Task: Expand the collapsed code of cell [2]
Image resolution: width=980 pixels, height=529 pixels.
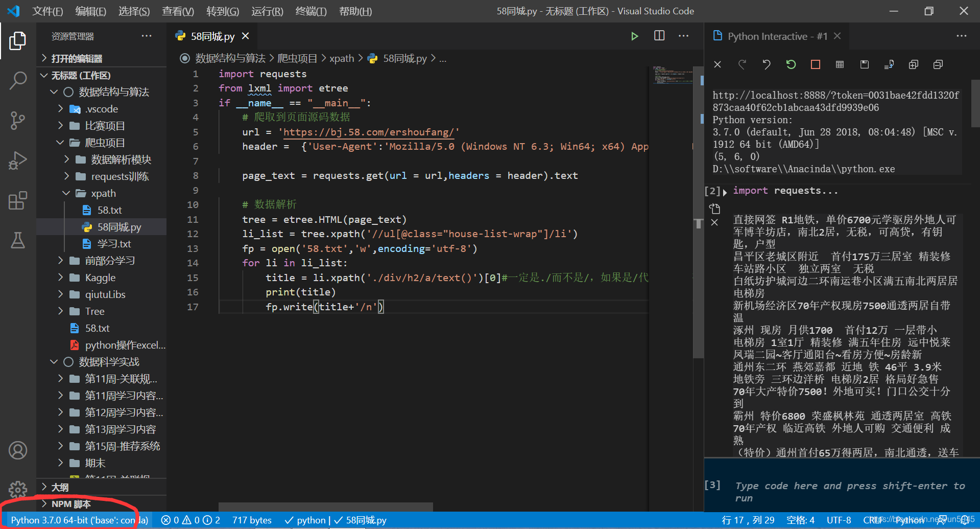Action: (x=725, y=192)
